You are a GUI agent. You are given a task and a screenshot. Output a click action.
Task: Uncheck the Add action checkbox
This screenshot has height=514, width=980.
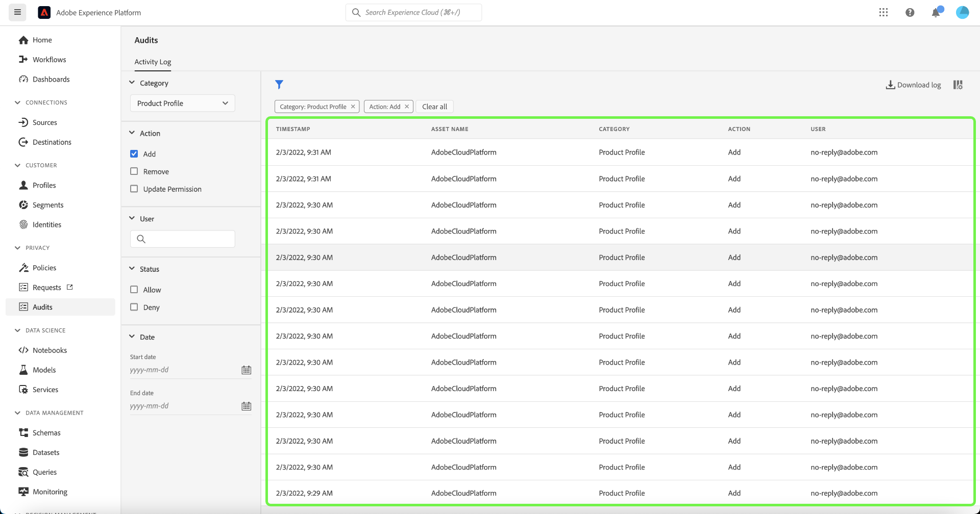(134, 153)
